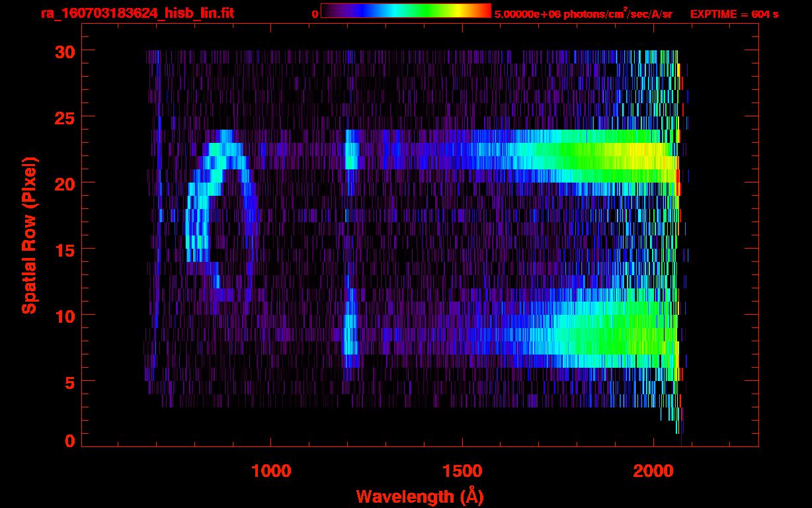Viewport: 812px width, 508px height.
Task: Click the 5.00000e+06 photons color bar maximum label
Action: 583,14
